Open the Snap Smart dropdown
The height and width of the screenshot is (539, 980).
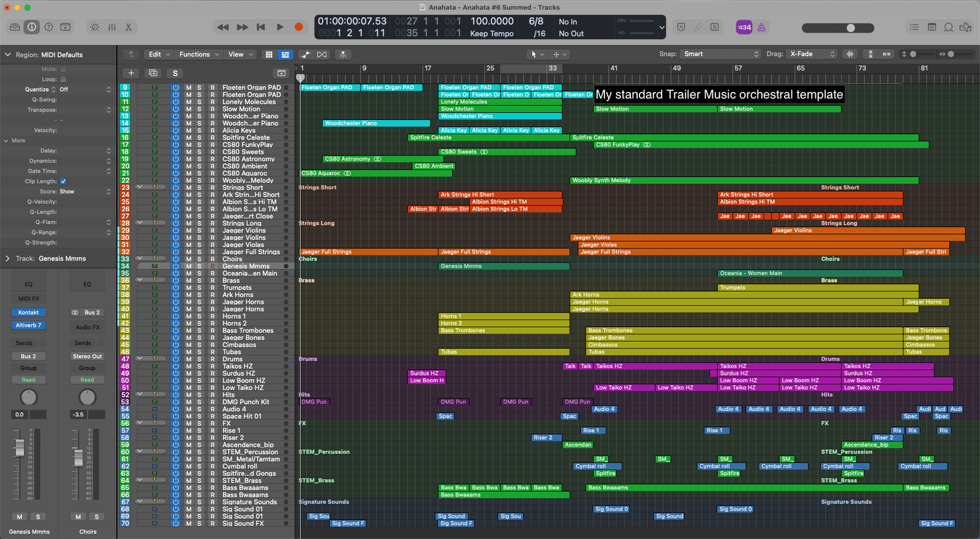(x=720, y=54)
